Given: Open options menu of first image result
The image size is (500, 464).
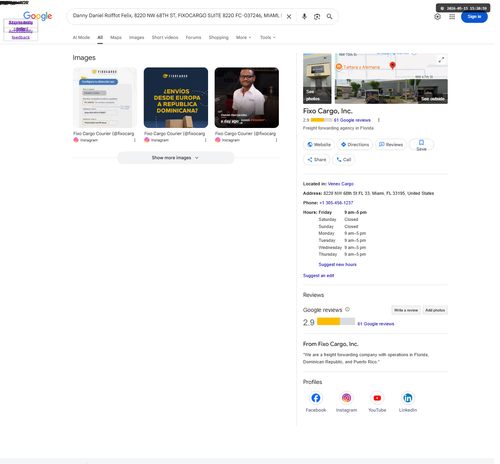Looking at the screenshot, I should coord(135,140).
